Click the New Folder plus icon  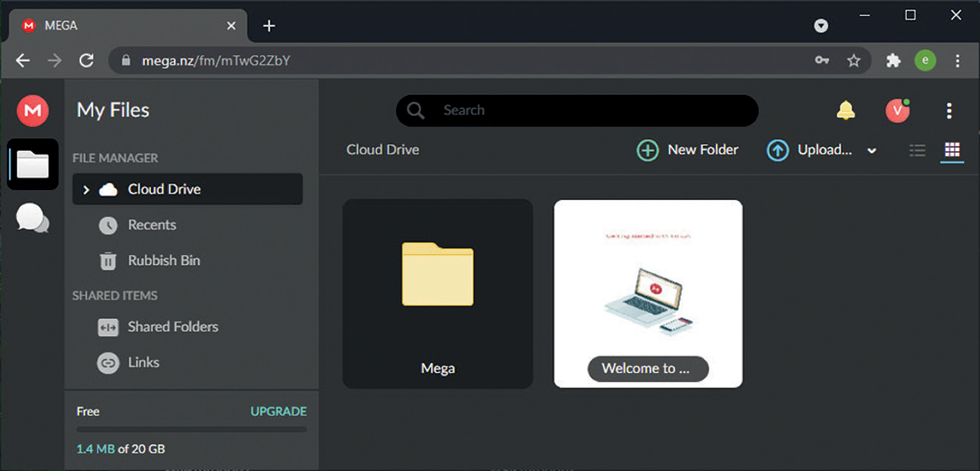[x=647, y=150]
